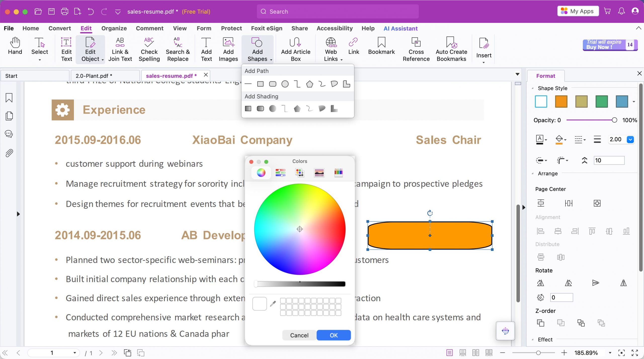Open the File menu
The height and width of the screenshot is (359, 644).
pyautogui.click(x=9, y=28)
